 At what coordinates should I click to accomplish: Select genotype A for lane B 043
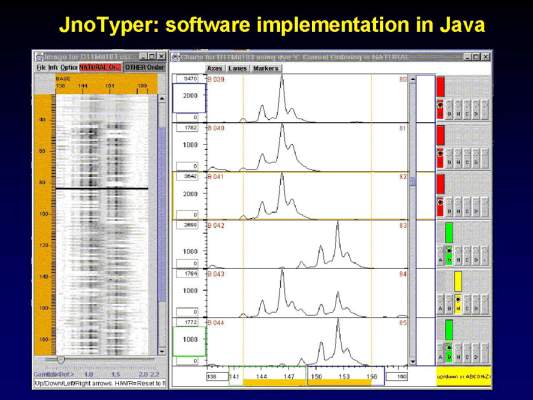click(x=440, y=304)
